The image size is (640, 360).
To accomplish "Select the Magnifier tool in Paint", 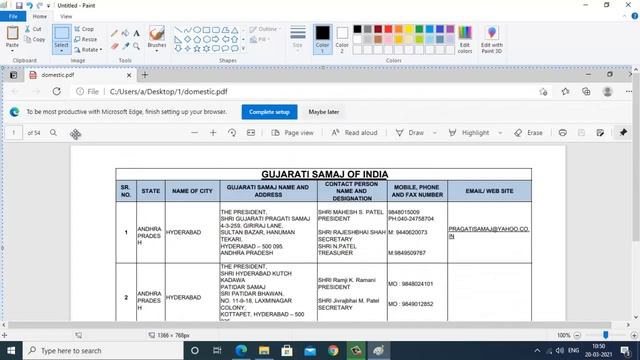I will pos(136,46).
